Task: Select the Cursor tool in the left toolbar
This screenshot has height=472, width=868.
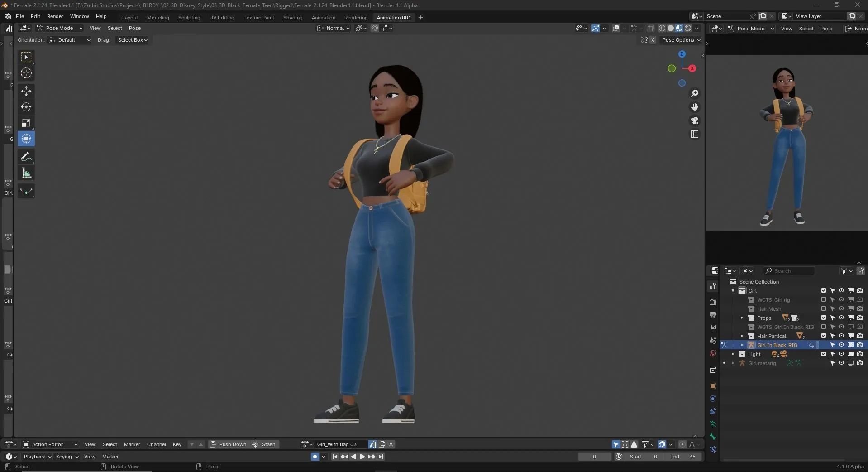Action: (x=26, y=72)
